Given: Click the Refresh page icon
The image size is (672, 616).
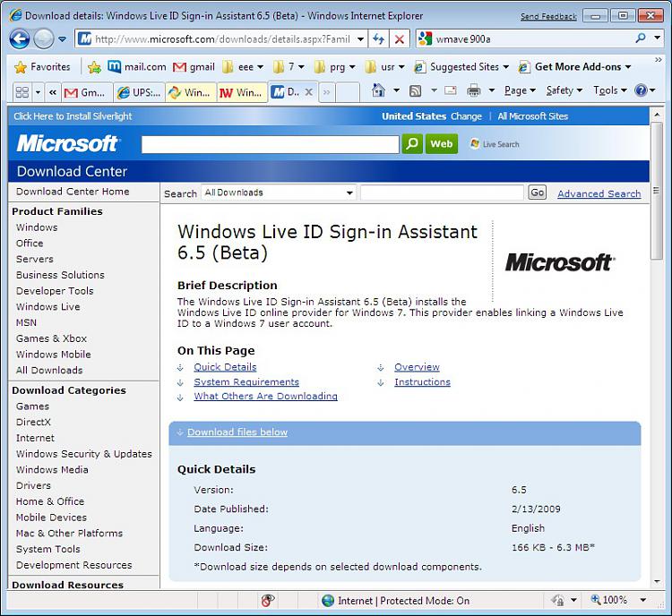Looking at the screenshot, I should pos(378,39).
